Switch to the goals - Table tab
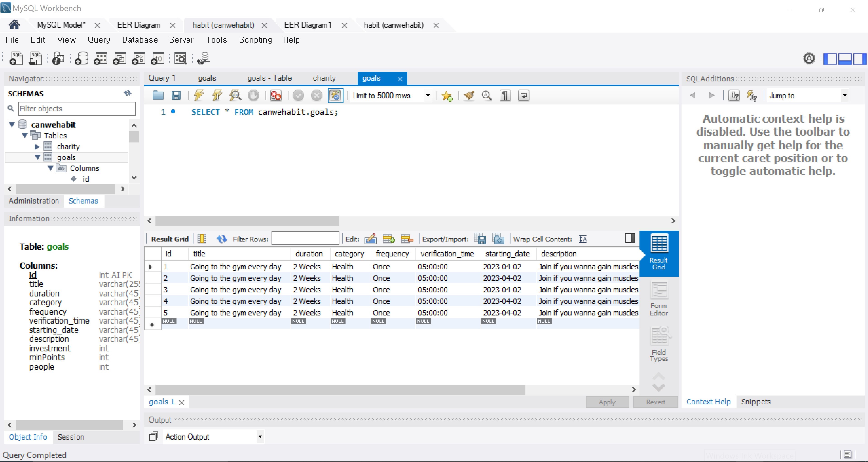Image resolution: width=868 pixels, height=462 pixels. pos(269,78)
